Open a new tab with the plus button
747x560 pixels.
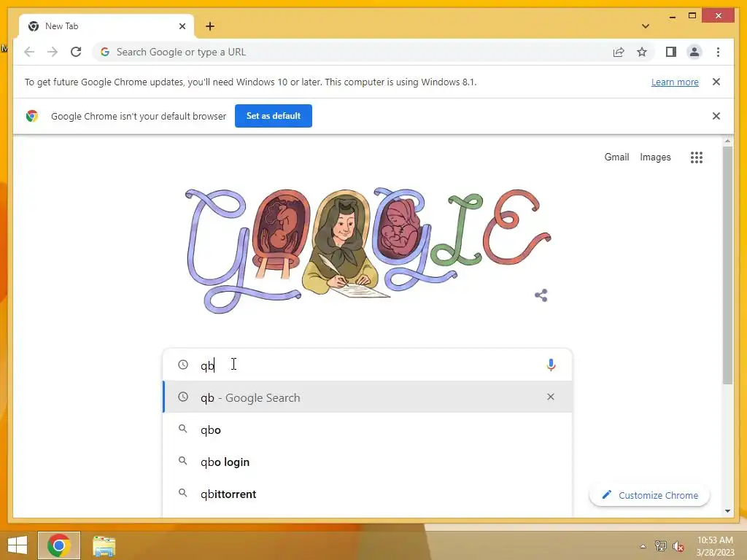[x=210, y=26]
